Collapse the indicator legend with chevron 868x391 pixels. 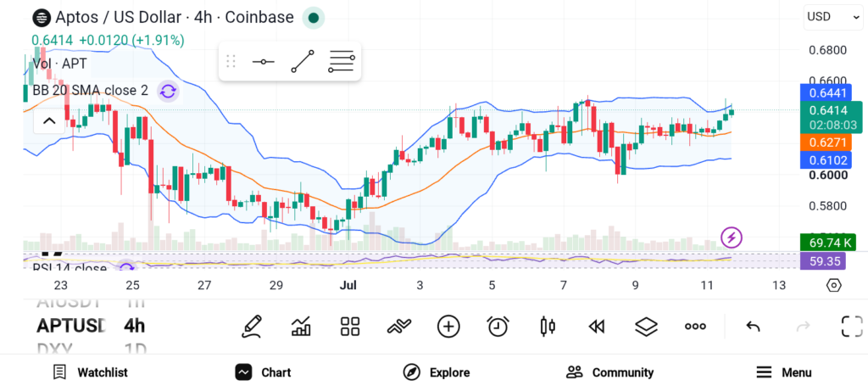tap(49, 120)
